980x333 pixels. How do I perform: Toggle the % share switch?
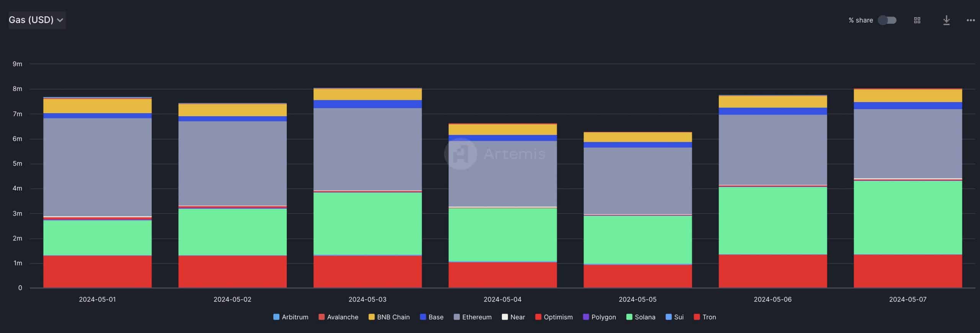click(x=887, y=20)
